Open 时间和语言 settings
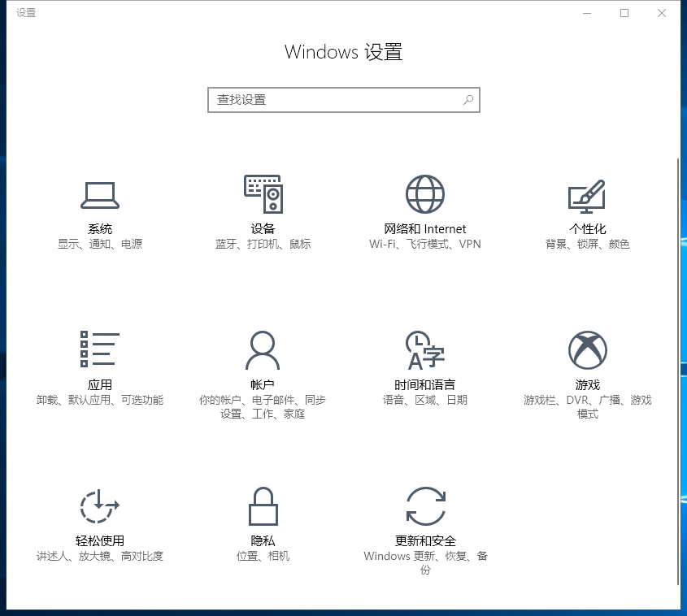 424,366
